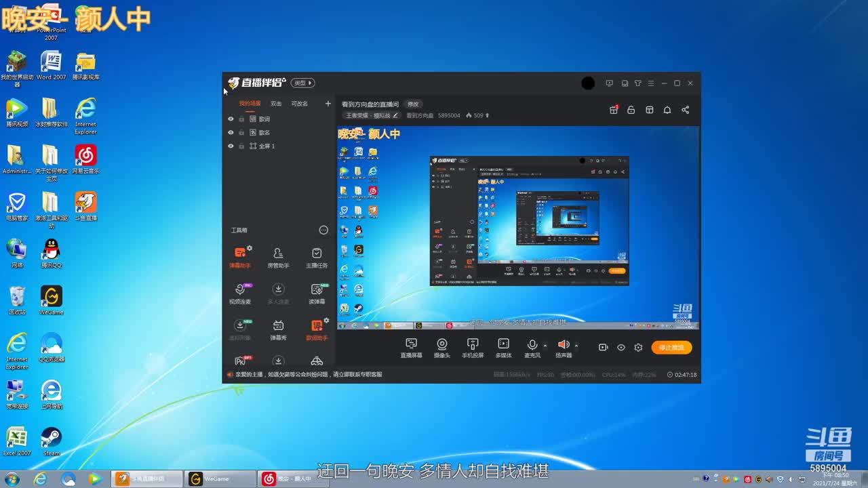Toggle visibility of the 全屏 1 source
This screenshot has height=488, width=868.
click(x=231, y=146)
